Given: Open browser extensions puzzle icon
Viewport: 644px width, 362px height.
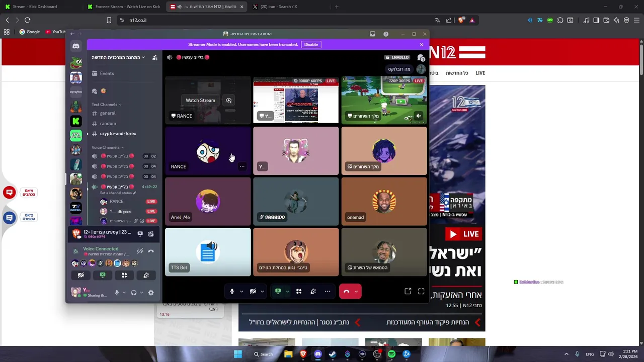Looking at the screenshot, I should pyautogui.click(x=560, y=20).
